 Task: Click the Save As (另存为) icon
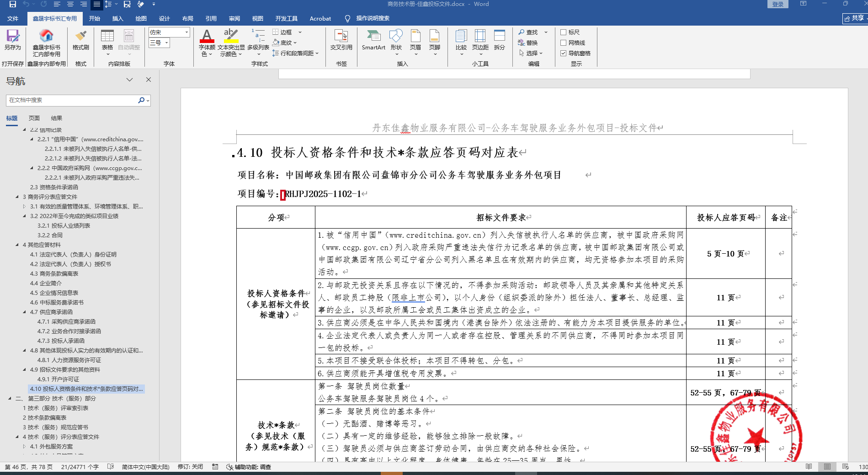click(x=12, y=37)
